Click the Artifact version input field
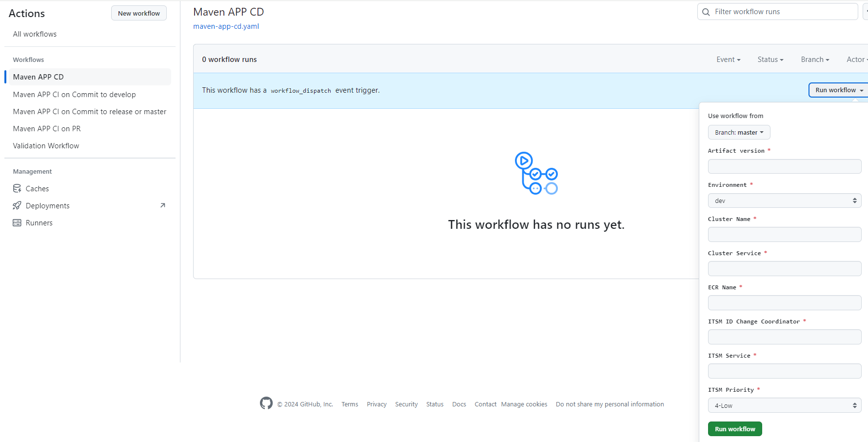The width and height of the screenshot is (868, 442). point(785,166)
